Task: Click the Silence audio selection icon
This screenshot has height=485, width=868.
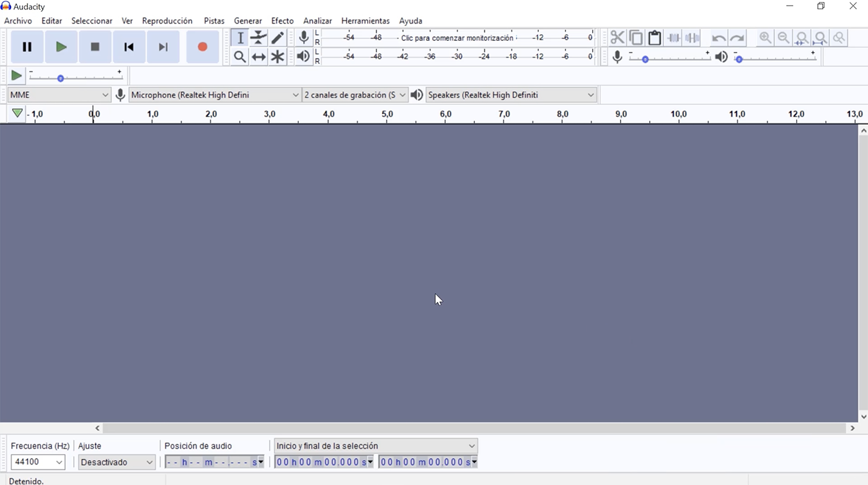Action: coord(693,38)
